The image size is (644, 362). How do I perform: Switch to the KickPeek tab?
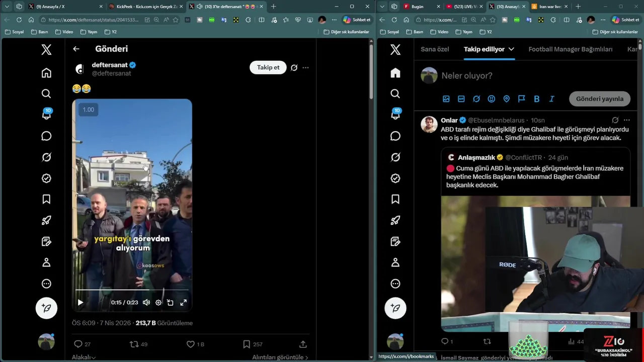tap(146, 7)
